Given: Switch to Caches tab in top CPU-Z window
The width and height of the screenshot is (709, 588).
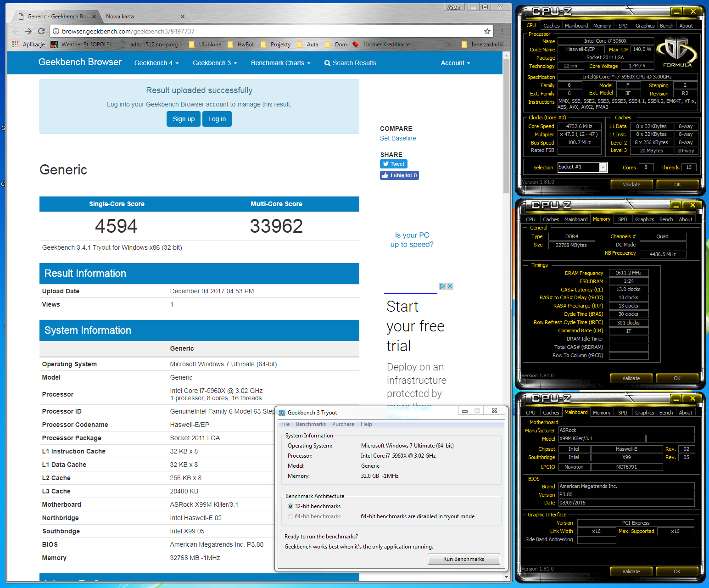Looking at the screenshot, I should pyautogui.click(x=551, y=26).
